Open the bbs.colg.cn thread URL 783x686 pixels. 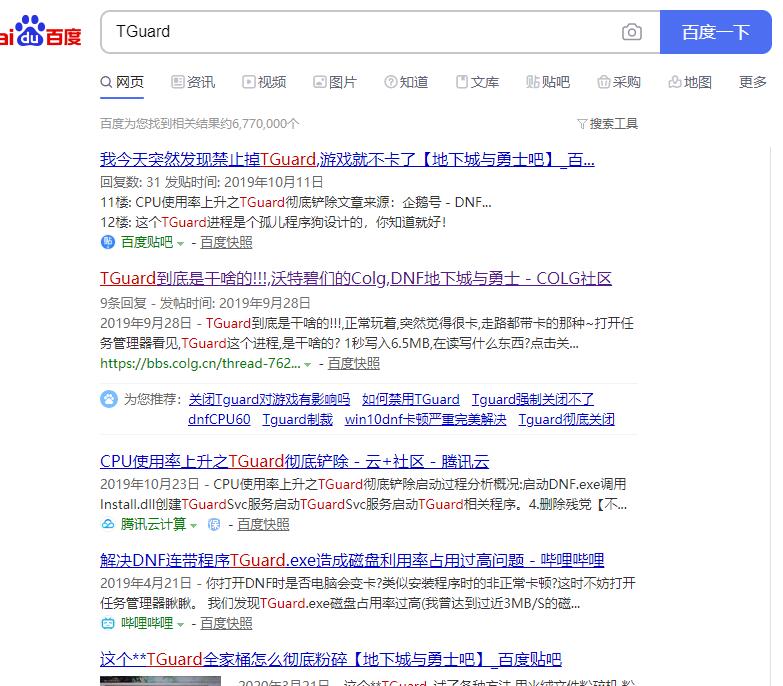point(200,363)
